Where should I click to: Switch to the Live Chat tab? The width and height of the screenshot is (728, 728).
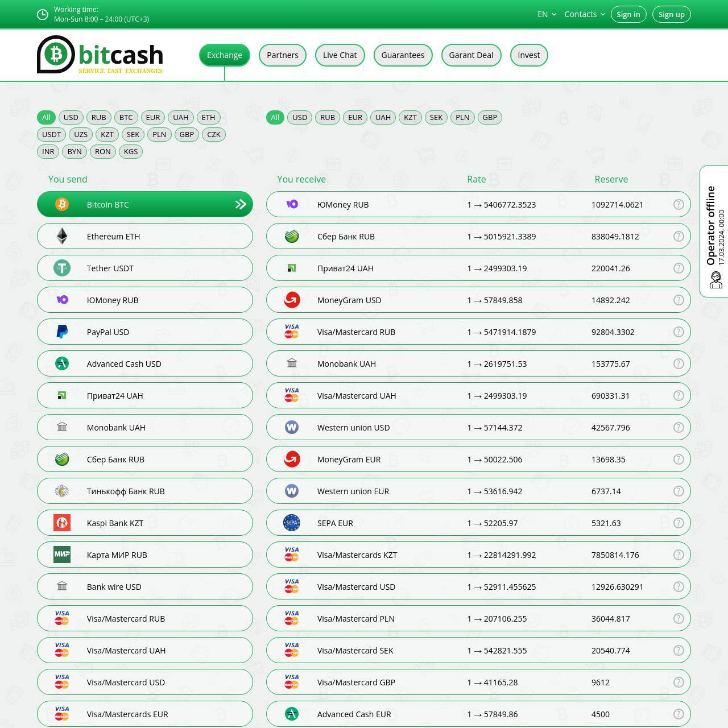(340, 55)
